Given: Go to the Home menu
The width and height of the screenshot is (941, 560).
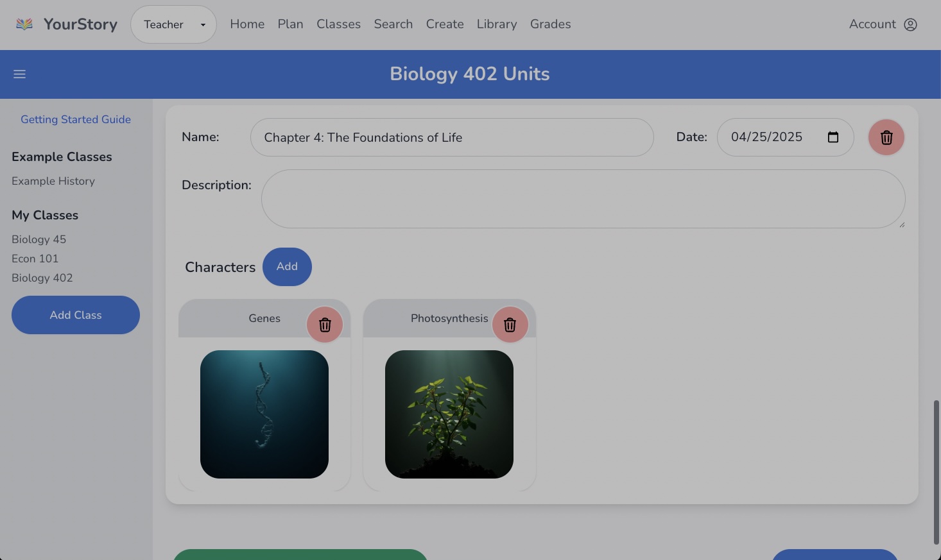Looking at the screenshot, I should coord(247,24).
